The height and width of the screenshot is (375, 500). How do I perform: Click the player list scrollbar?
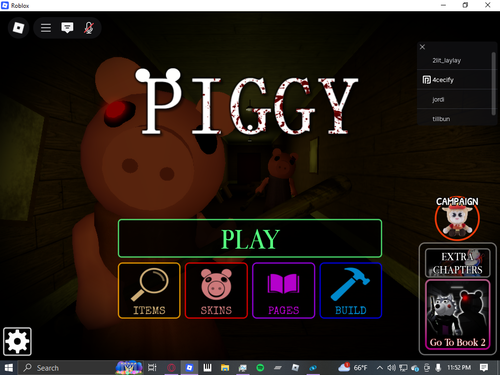pos(494,83)
